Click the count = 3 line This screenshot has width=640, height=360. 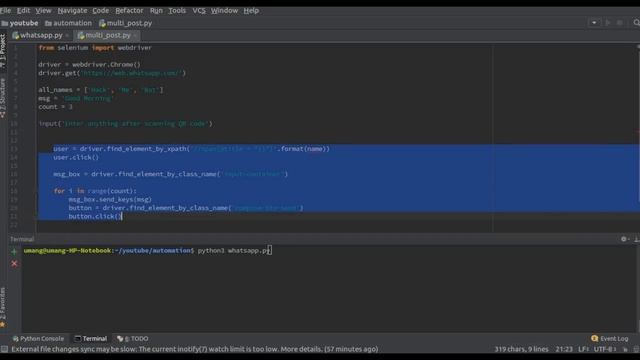tap(56, 107)
